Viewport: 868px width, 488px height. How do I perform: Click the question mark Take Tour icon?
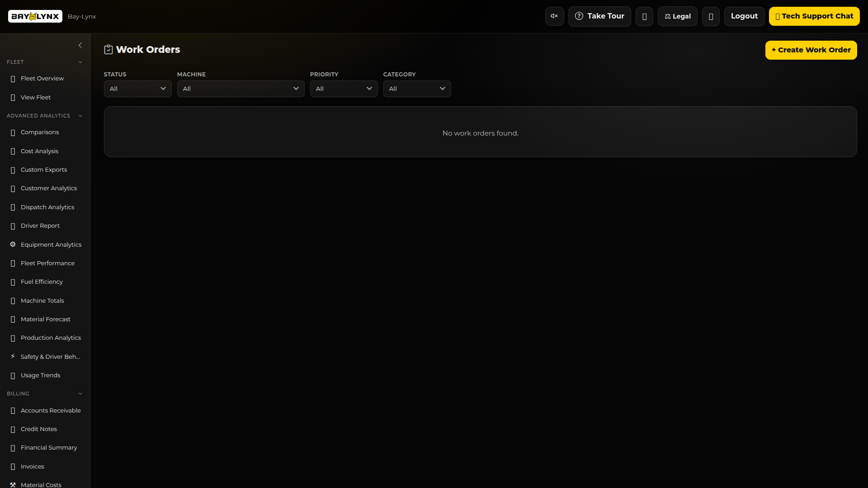pos(579,16)
